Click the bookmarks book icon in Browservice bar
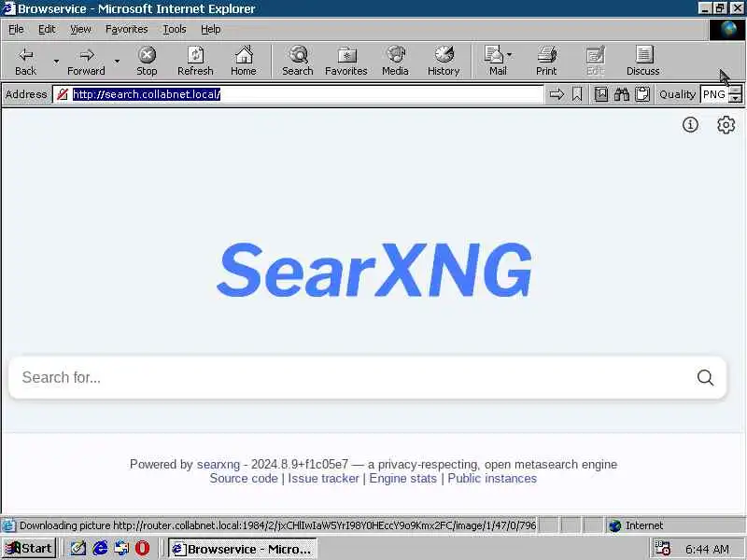The image size is (747, 560). [x=600, y=94]
